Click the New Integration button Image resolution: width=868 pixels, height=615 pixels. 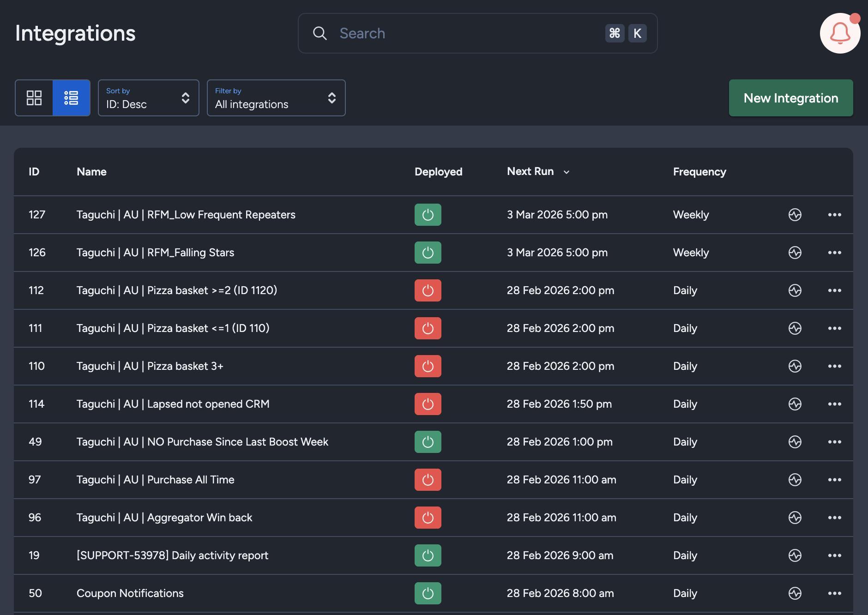tap(790, 98)
